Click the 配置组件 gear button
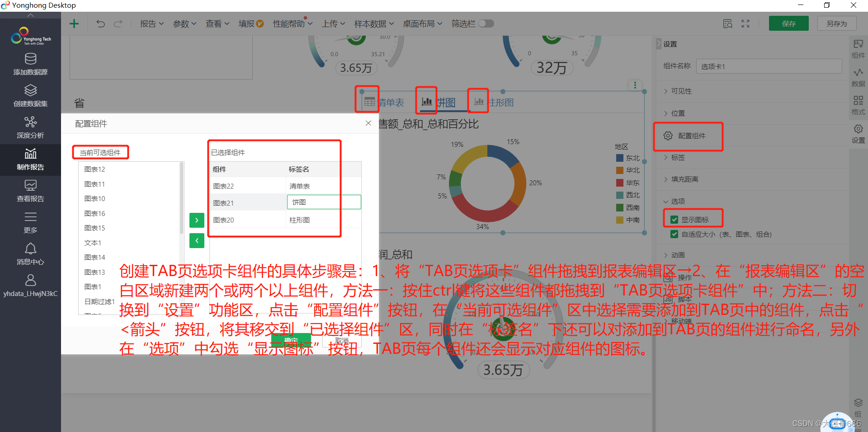 point(684,136)
